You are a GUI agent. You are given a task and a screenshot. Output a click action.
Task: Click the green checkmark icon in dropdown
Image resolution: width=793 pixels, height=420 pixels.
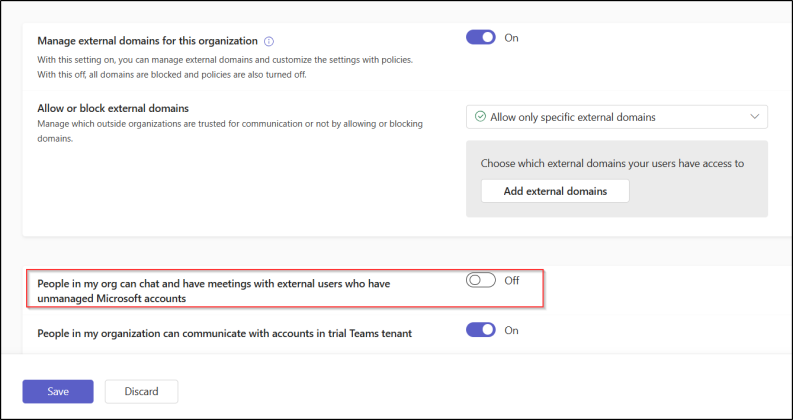point(480,117)
